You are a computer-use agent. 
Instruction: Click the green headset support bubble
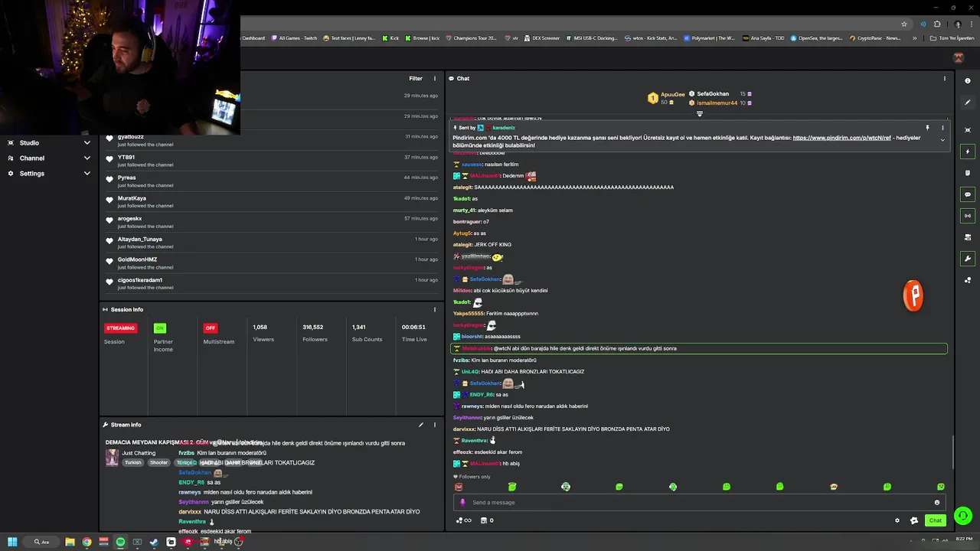point(963,516)
